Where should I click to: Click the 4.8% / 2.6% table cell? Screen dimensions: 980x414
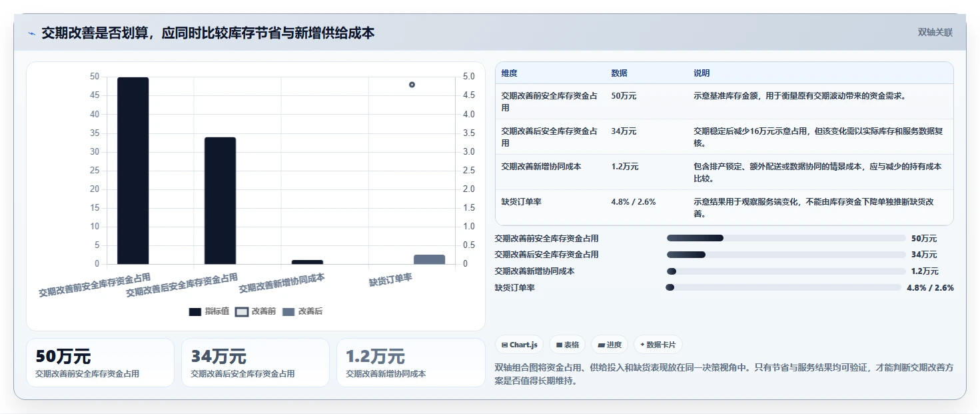[633, 202]
